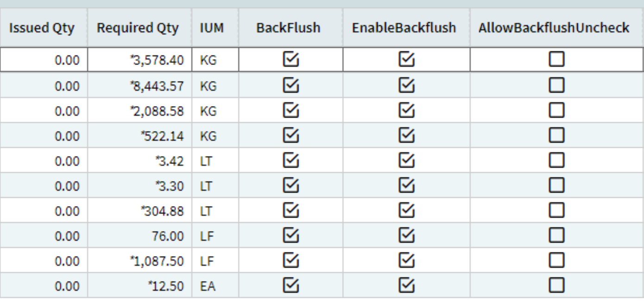This screenshot has height=301, width=644.
Task: Check AllowBackflushUncheck for the 3.30 LT row
Action: 556,185
